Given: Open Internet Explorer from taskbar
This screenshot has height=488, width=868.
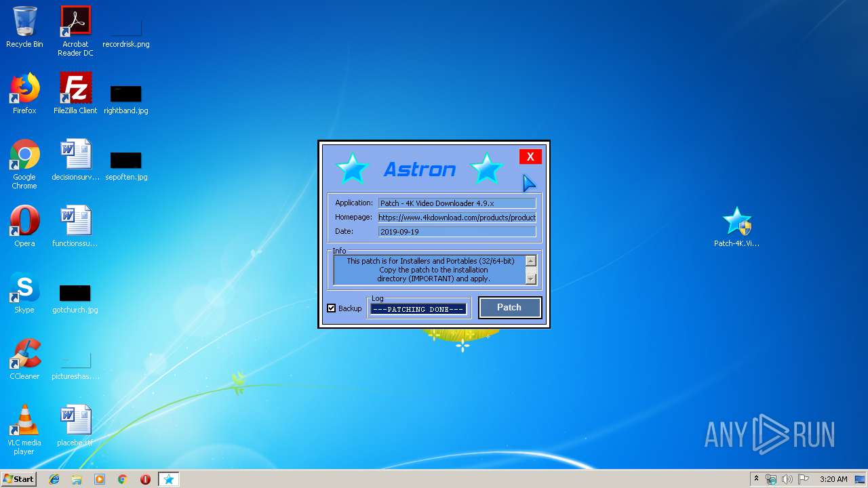Looking at the screenshot, I should [54, 479].
